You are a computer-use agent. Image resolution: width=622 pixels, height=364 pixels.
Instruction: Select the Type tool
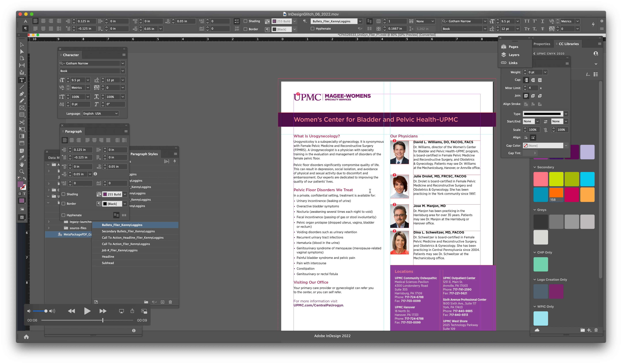tap(22, 80)
